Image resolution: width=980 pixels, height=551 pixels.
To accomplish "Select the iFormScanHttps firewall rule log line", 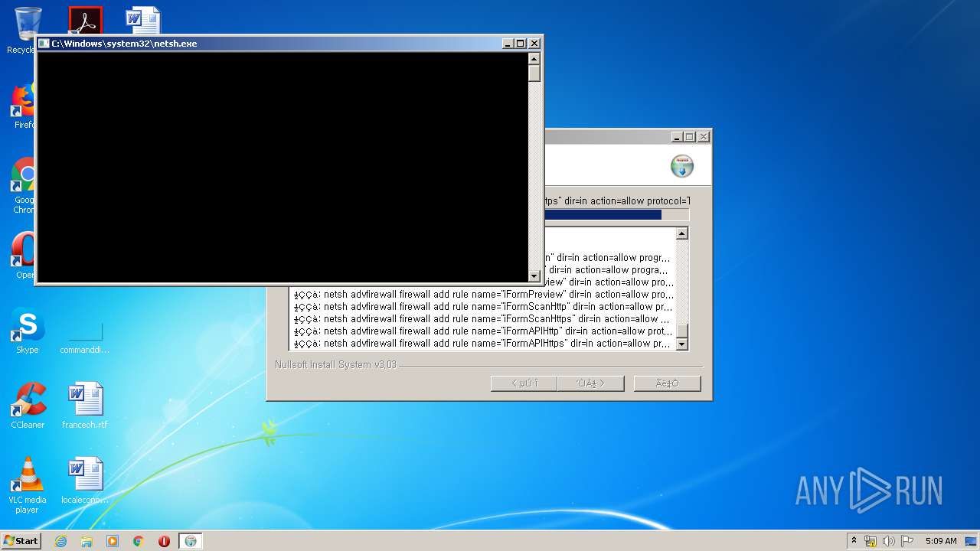I will 483,318.
